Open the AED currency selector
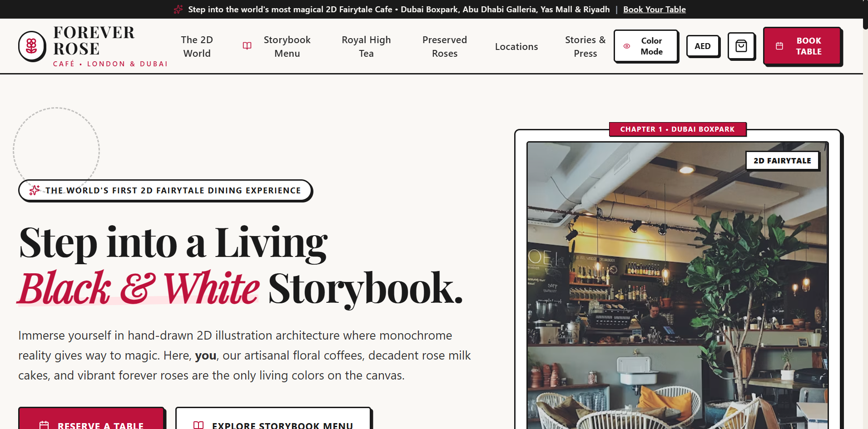 (x=703, y=46)
